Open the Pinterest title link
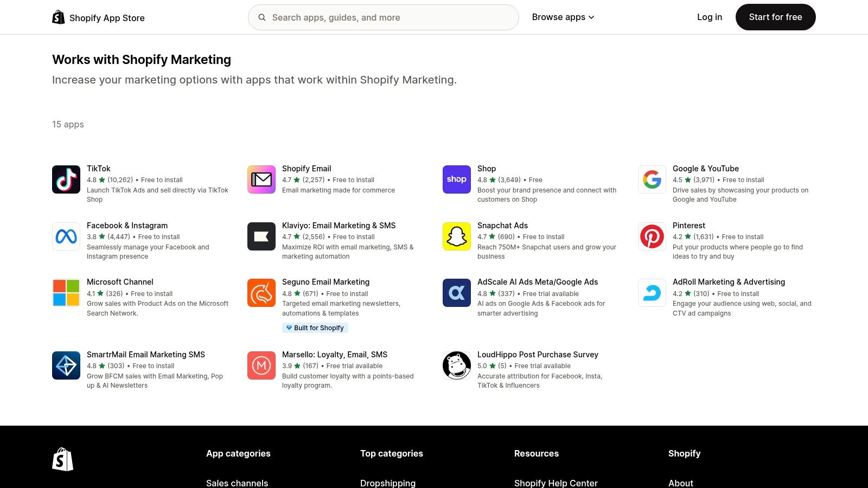 tap(689, 226)
